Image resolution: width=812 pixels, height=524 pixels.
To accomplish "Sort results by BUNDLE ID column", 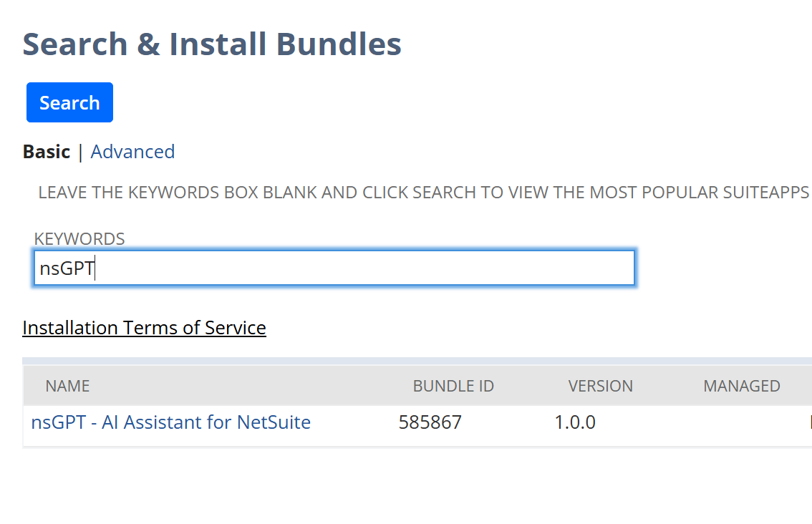I will tap(453, 385).
